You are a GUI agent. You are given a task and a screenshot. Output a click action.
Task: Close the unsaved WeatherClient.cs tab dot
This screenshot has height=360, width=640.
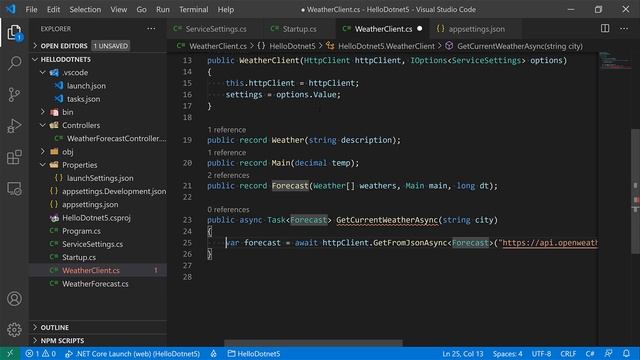point(420,29)
